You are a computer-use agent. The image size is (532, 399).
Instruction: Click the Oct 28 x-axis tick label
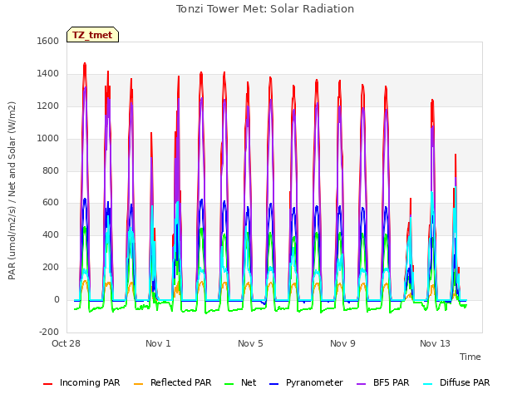[x=66, y=343]
